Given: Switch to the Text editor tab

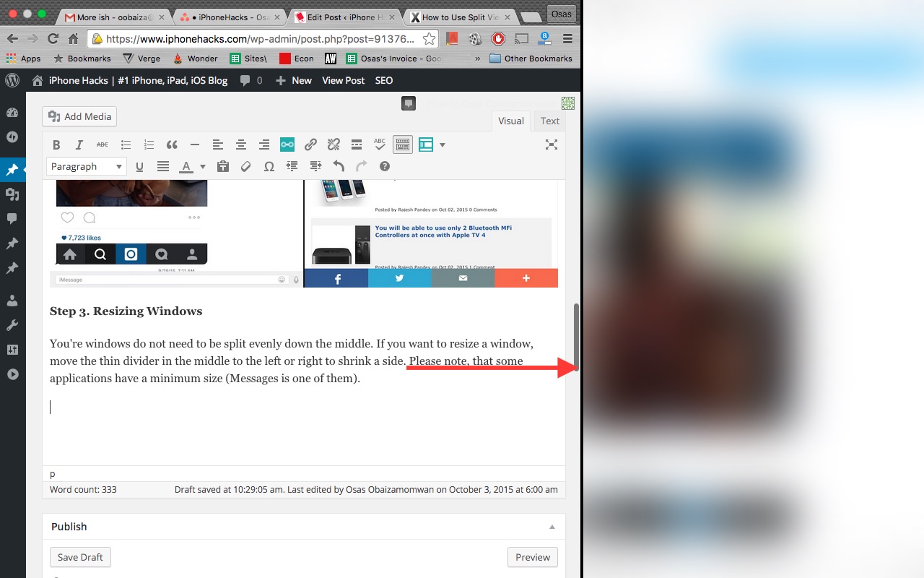Looking at the screenshot, I should [549, 121].
